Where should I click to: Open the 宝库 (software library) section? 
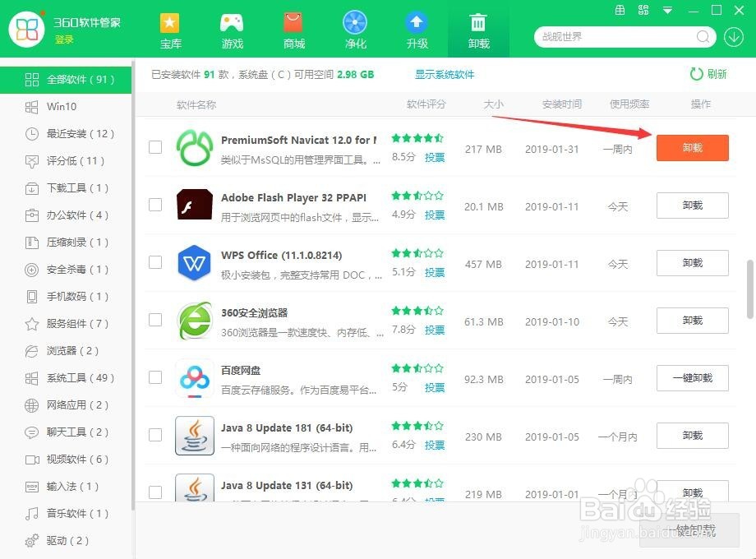point(170,29)
